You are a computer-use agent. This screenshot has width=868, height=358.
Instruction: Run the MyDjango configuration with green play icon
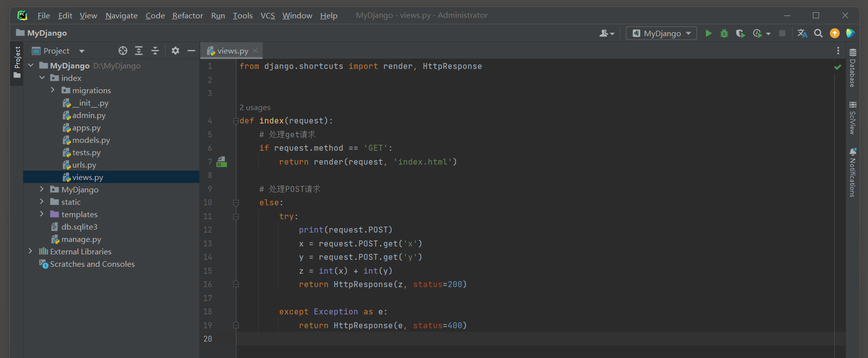[708, 33]
